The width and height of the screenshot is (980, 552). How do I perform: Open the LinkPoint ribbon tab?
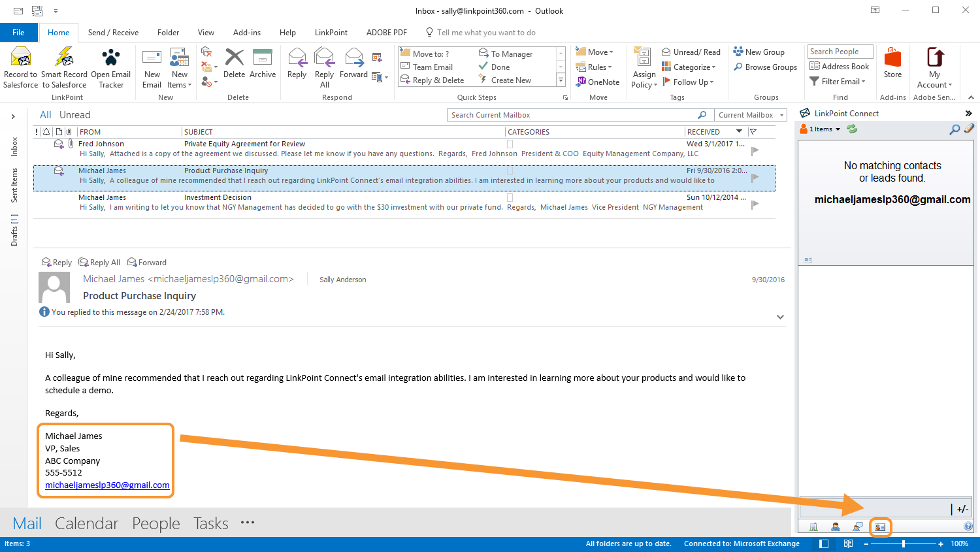(x=331, y=33)
